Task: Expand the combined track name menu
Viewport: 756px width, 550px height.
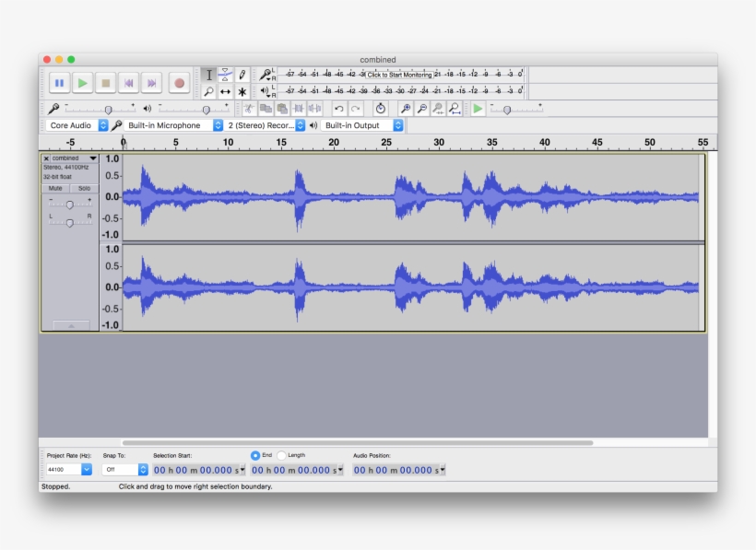Action: click(x=91, y=158)
